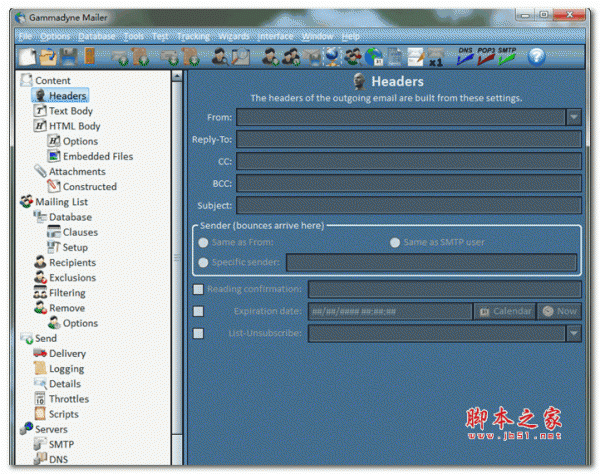Click the POP3 test toolbar icon
600x474 pixels.
485,57
